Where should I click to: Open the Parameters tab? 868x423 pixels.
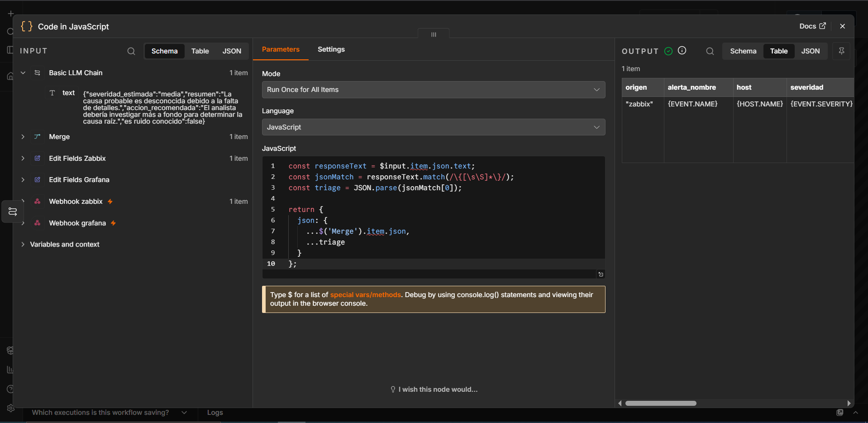pyautogui.click(x=281, y=49)
